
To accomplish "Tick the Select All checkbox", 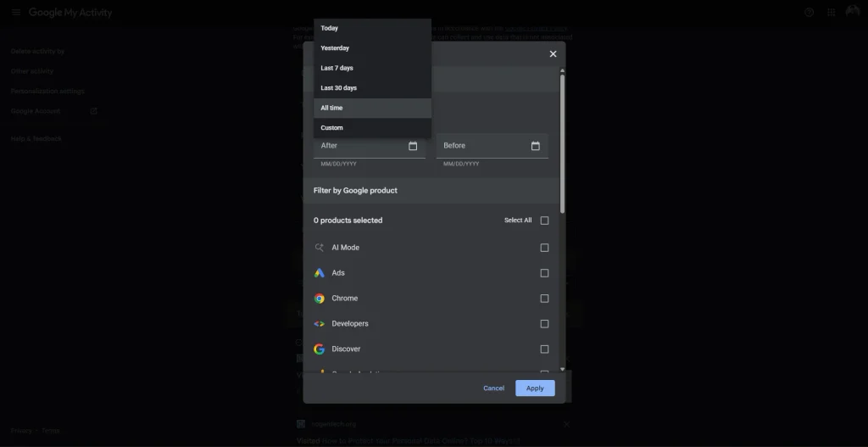I will click(x=545, y=221).
